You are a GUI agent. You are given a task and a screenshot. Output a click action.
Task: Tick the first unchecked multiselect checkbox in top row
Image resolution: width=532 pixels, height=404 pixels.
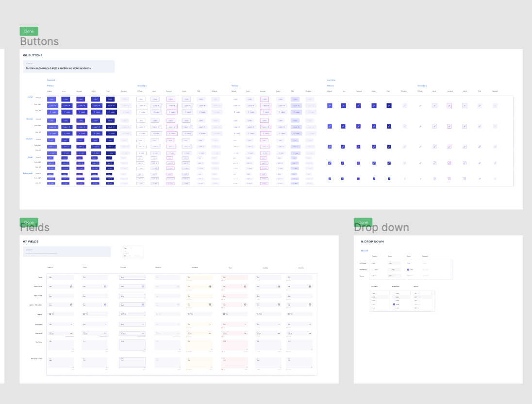373,269
